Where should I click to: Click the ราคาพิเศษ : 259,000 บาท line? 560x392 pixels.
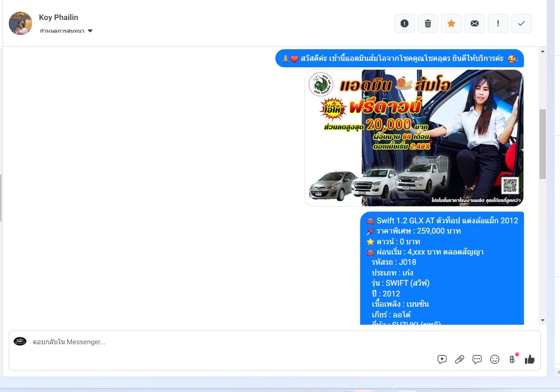tap(414, 231)
